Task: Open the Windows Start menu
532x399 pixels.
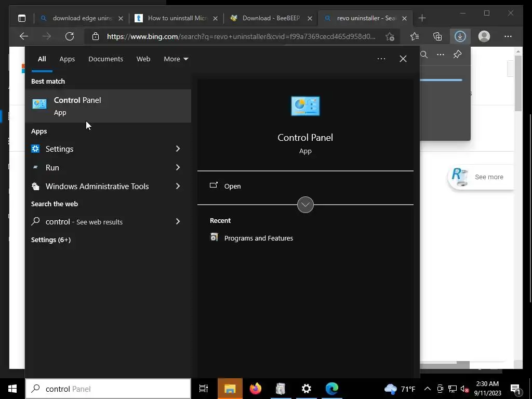Action: tap(12, 389)
